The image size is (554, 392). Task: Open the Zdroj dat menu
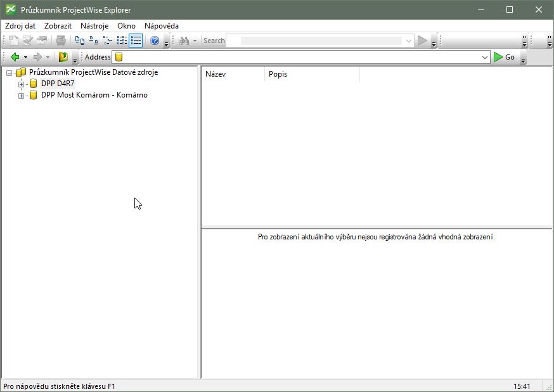click(20, 26)
